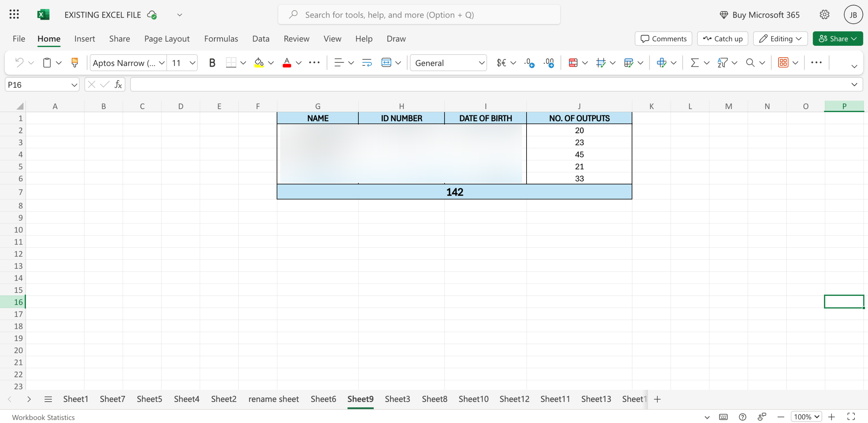Open the font name dropdown
868x423 pixels.
coord(162,63)
